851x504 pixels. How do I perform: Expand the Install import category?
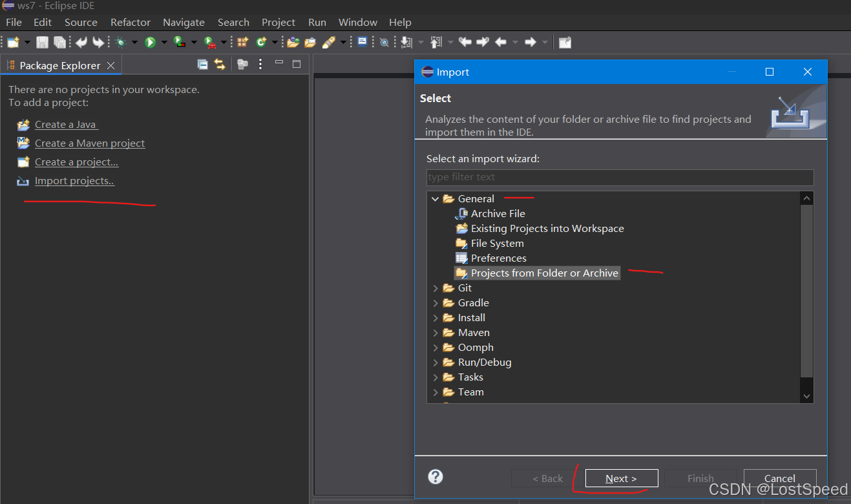tap(436, 318)
